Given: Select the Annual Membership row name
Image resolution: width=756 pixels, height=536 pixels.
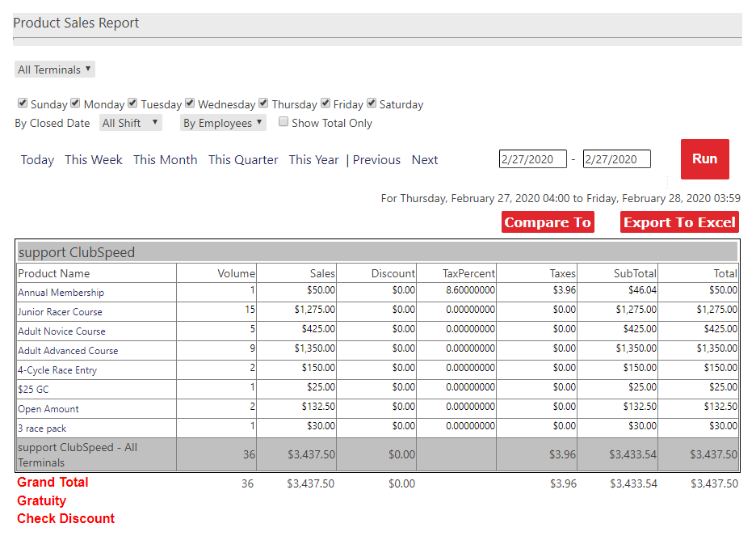Looking at the screenshot, I should [61, 293].
